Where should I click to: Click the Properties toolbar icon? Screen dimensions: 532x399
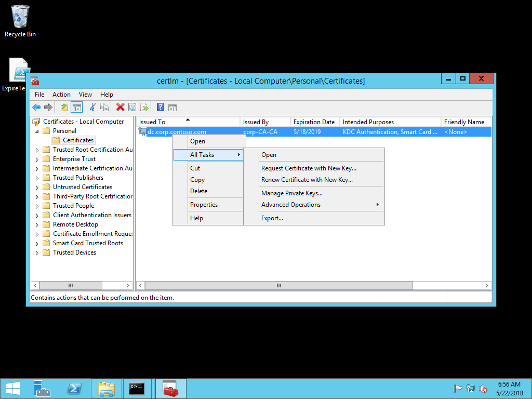pos(132,108)
